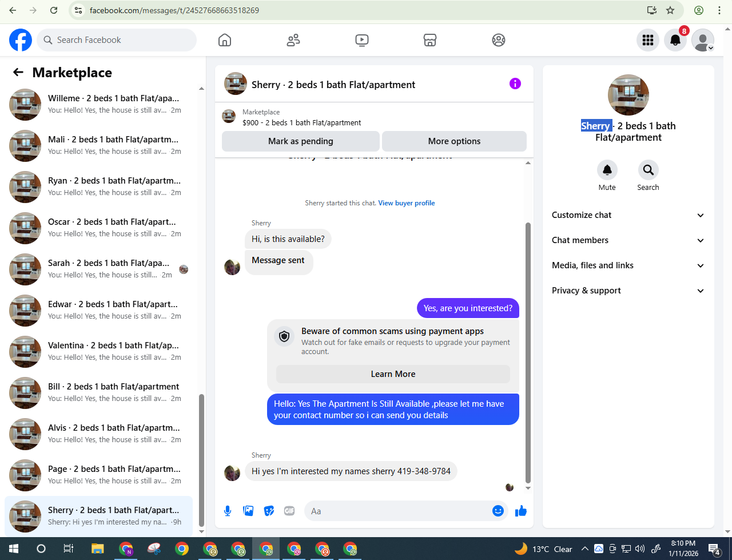The image size is (732, 560).
Task: Send a thumbs-up like
Action: pyautogui.click(x=520, y=511)
